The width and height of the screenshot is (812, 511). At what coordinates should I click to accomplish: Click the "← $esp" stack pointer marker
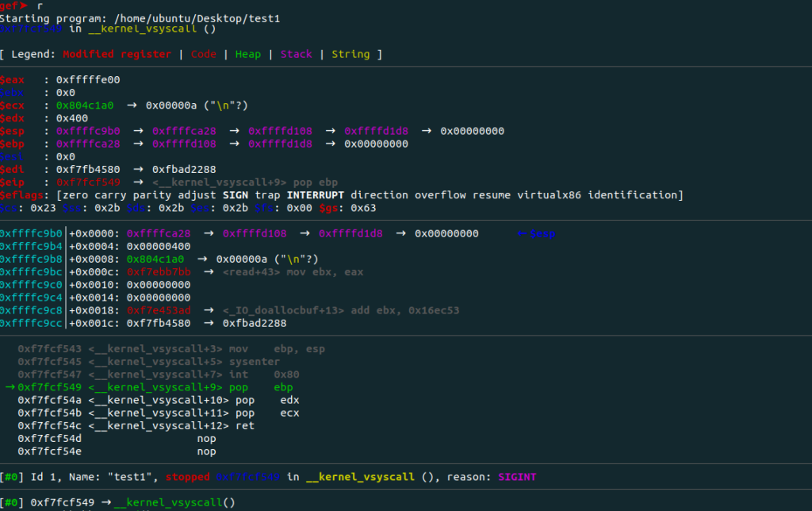535,233
